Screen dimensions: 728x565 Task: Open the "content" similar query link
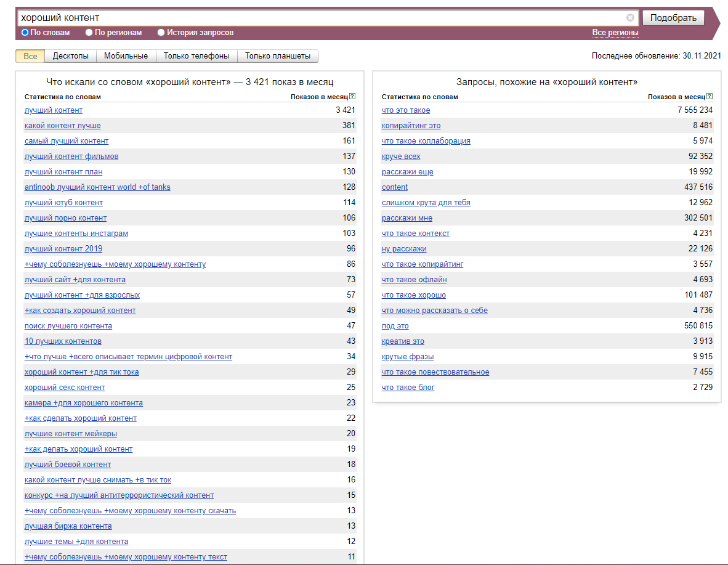click(x=395, y=187)
